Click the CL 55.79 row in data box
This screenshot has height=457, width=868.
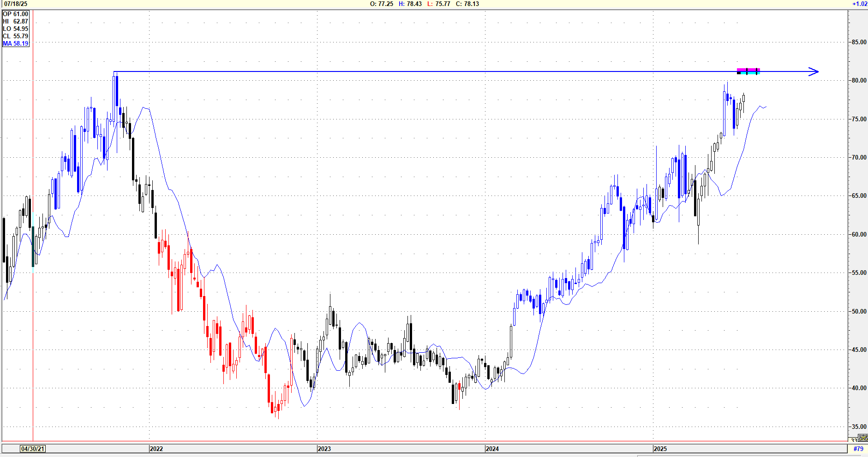[16, 36]
